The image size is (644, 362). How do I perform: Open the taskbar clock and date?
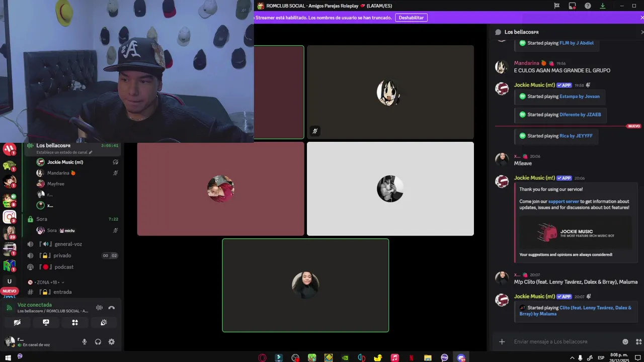point(619,357)
